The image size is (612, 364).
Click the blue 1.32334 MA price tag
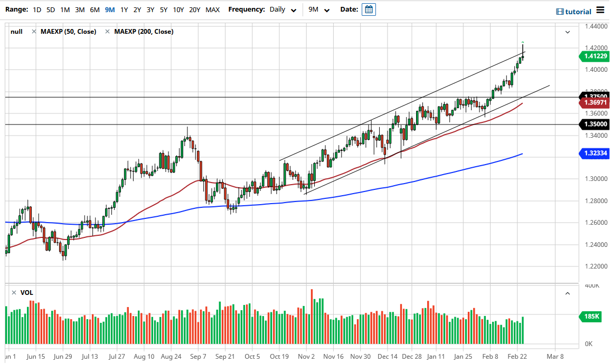click(x=594, y=153)
